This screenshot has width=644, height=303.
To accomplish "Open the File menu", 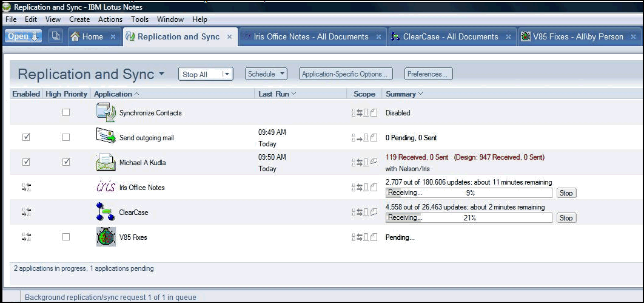I will pos(11,19).
